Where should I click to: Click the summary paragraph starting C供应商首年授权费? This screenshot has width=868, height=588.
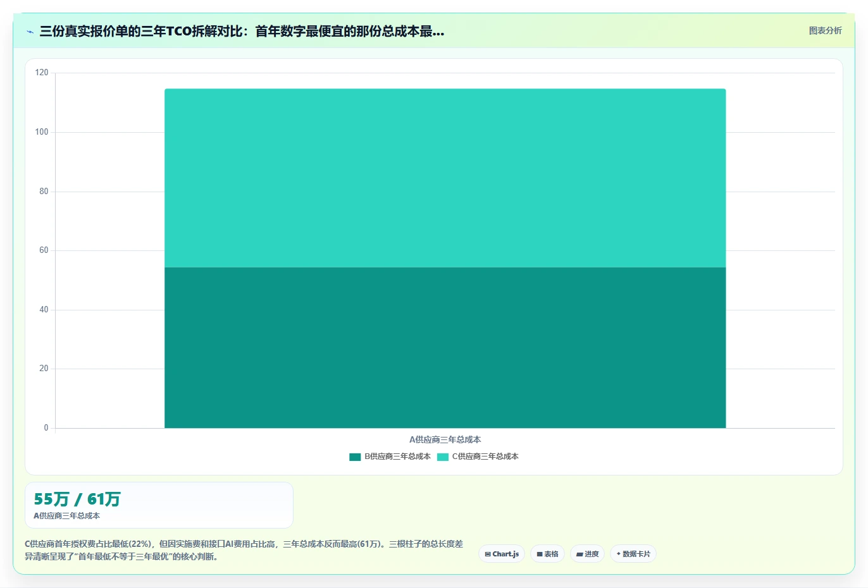pyautogui.click(x=244, y=550)
